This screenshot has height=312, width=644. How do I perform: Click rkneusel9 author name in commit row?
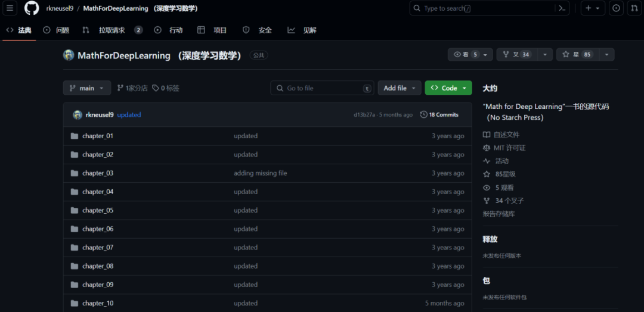click(x=100, y=115)
